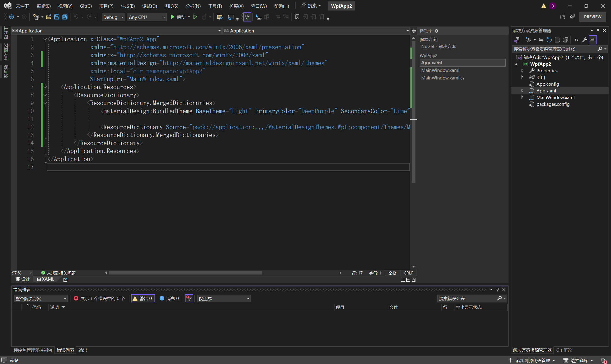The height and width of the screenshot is (364, 611).
Task: Open Properties via the wrench icon
Action: [x=584, y=40]
